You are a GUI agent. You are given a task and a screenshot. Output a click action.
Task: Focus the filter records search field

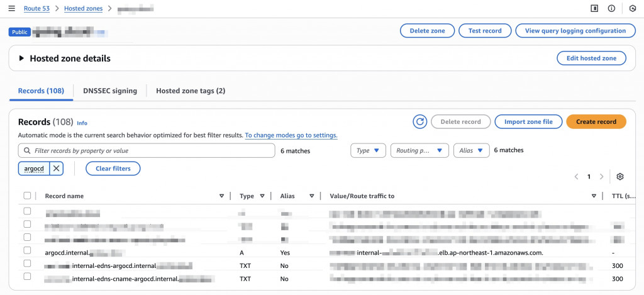click(151, 151)
